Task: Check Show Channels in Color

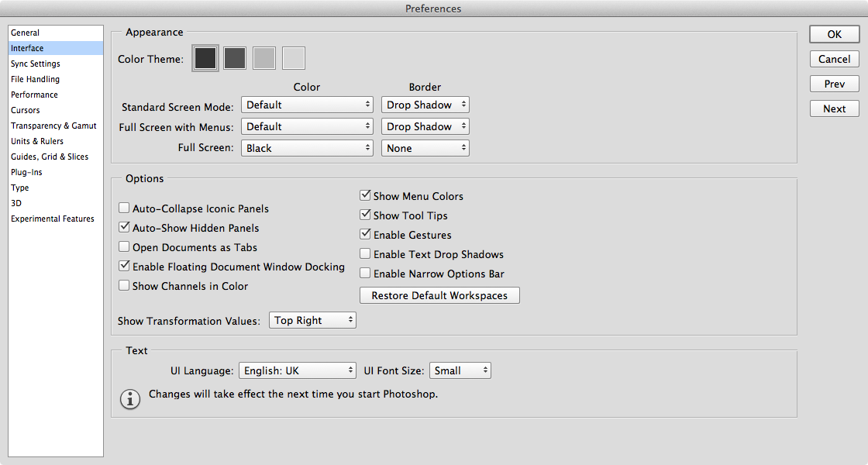Action: tap(124, 286)
